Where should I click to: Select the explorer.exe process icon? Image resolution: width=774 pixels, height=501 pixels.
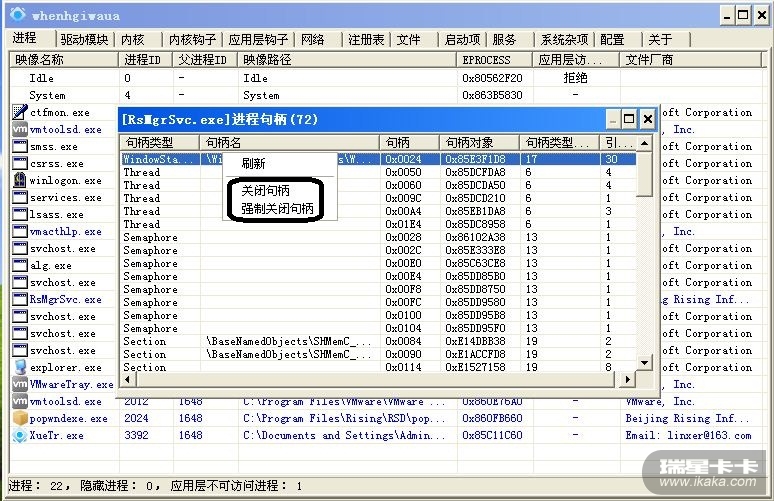(20, 367)
